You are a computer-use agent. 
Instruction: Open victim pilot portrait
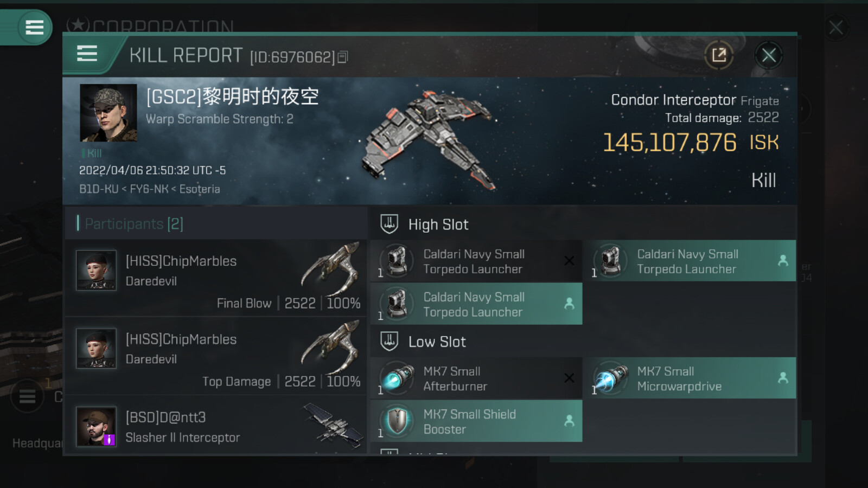point(108,113)
